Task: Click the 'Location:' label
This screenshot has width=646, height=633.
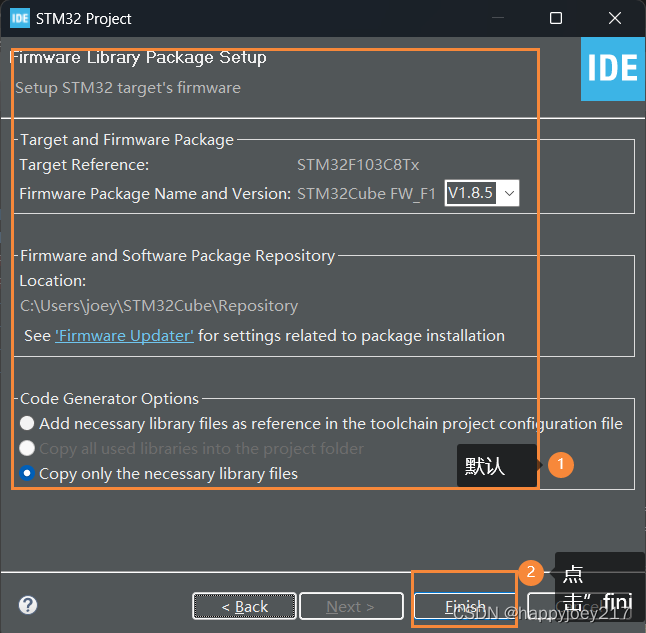Action: (x=53, y=281)
